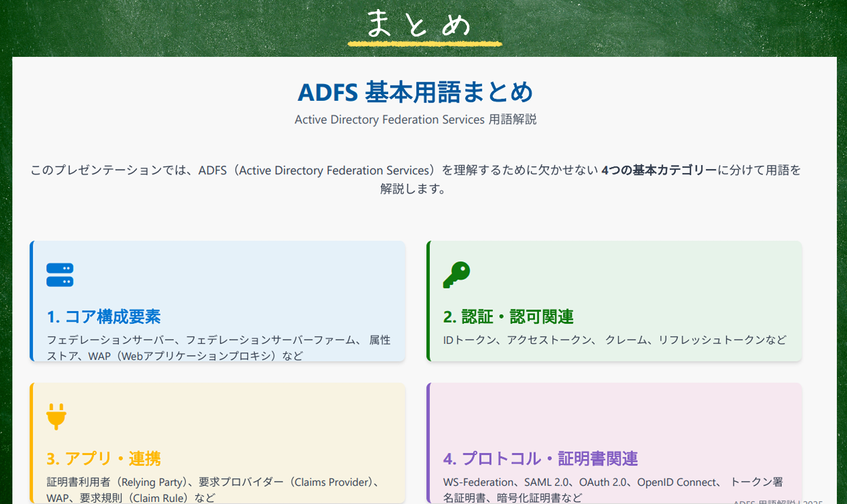The height and width of the screenshot is (504, 847).
Task: Click the "まとめ" chalkboard heading
Action: click(x=420, y=25)
